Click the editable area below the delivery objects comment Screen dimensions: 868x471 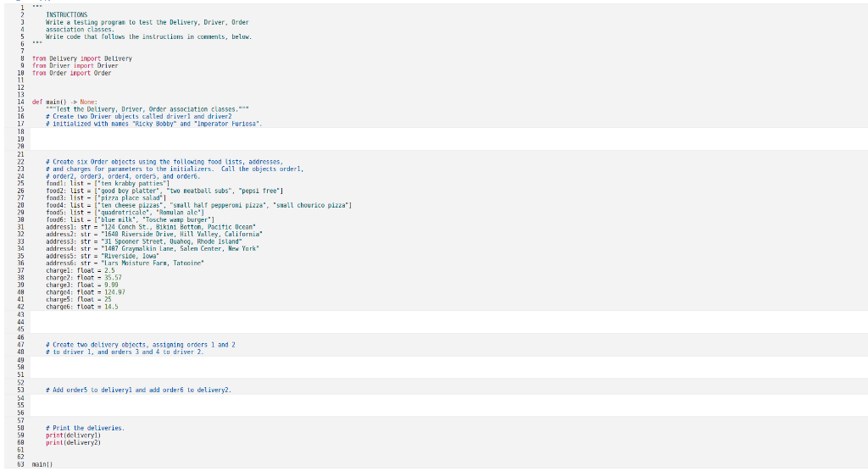point(448,367)
